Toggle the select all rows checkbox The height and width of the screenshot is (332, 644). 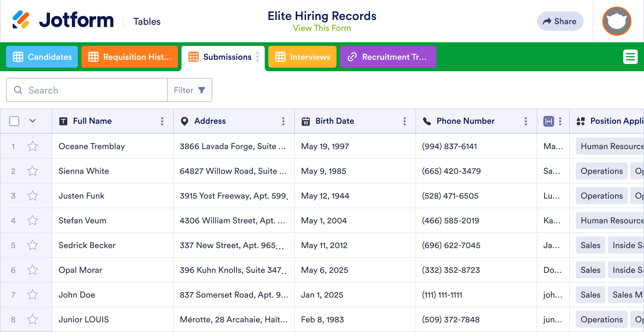coord(14,121)
